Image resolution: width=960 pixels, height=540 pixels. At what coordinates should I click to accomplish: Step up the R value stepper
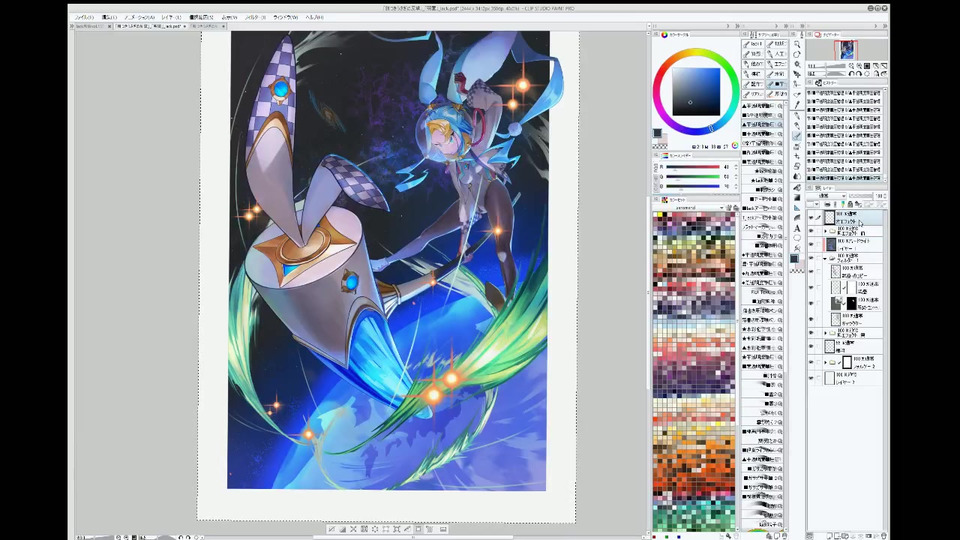click(x=736, y=165)
